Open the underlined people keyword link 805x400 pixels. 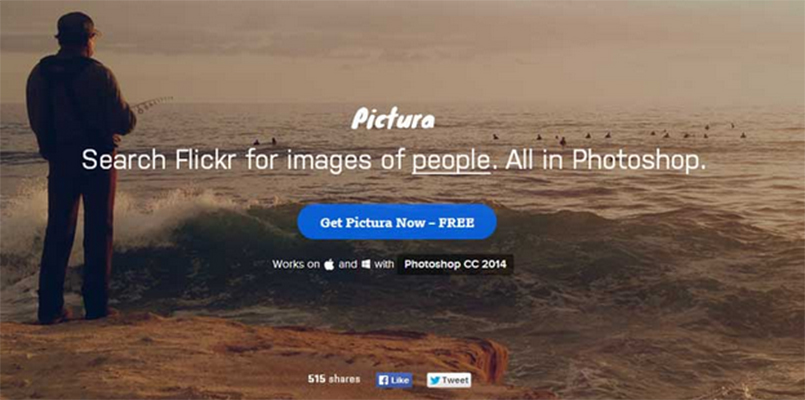(451, 161)
